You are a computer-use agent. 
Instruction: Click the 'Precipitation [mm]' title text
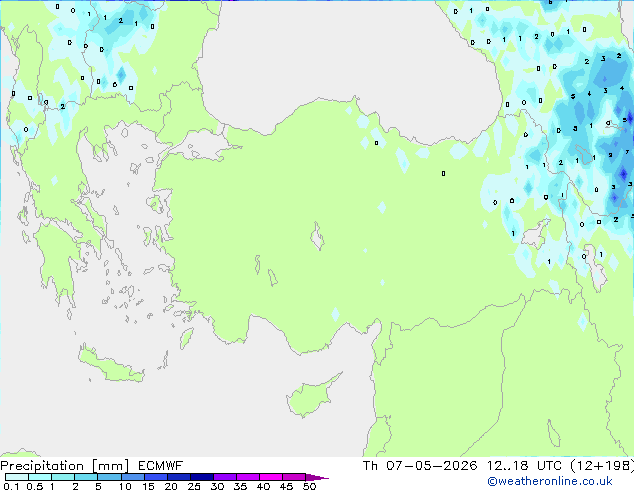pyautogui.click(x=65, y=466)
